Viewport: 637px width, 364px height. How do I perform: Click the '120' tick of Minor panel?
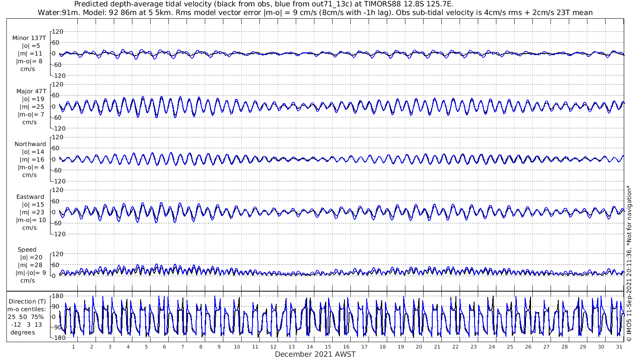tap(58, 31)
